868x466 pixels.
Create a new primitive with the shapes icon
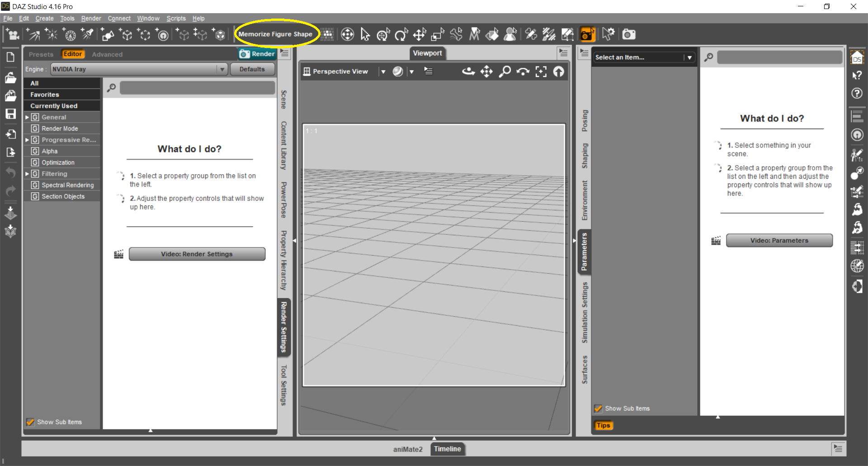tap(108, 34)
